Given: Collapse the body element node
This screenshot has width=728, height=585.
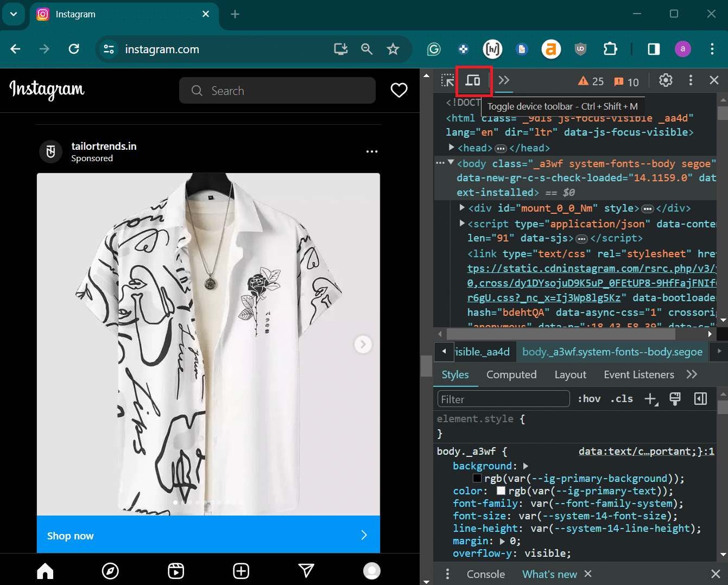Looking at the screenshot, I should coord(451,162).
